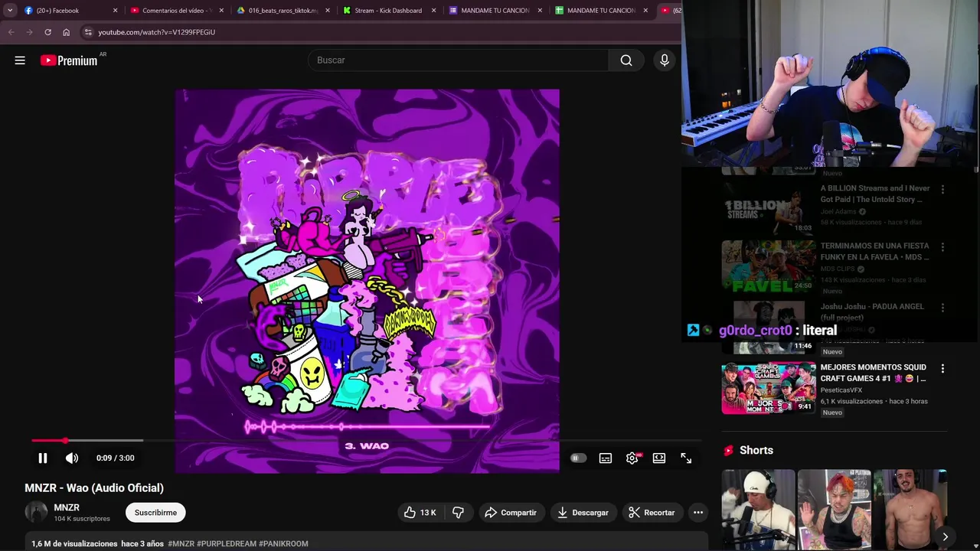Open more actions three-dot menu under video
The image size is (980, 551).
click(x=698, y=513)
